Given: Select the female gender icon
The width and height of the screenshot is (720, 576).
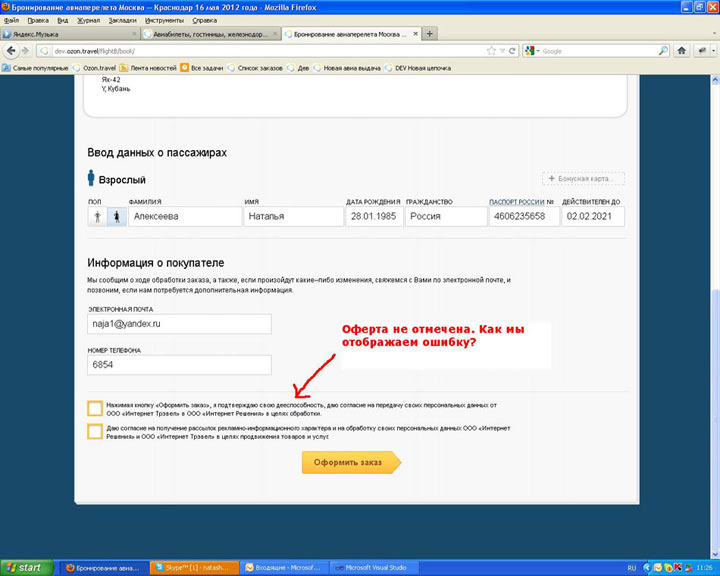Looking at the screenshot, I should click(116, 217).
